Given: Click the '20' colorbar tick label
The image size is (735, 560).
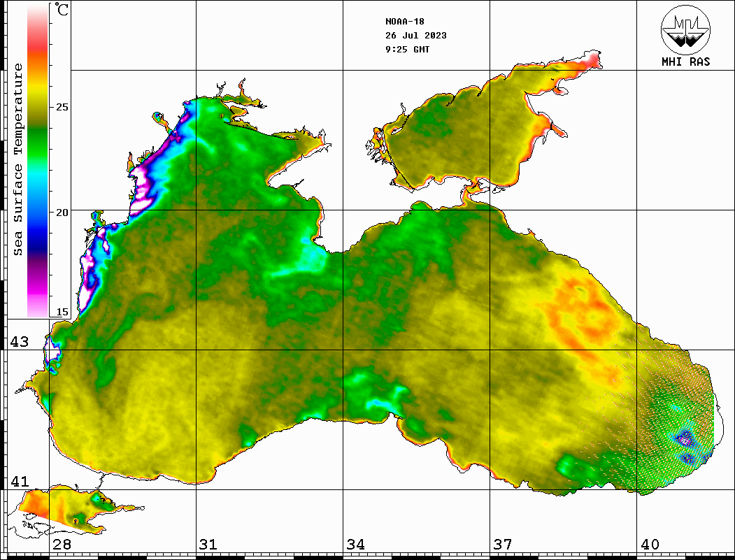Looking at the screenshot, I should (62, 213).
